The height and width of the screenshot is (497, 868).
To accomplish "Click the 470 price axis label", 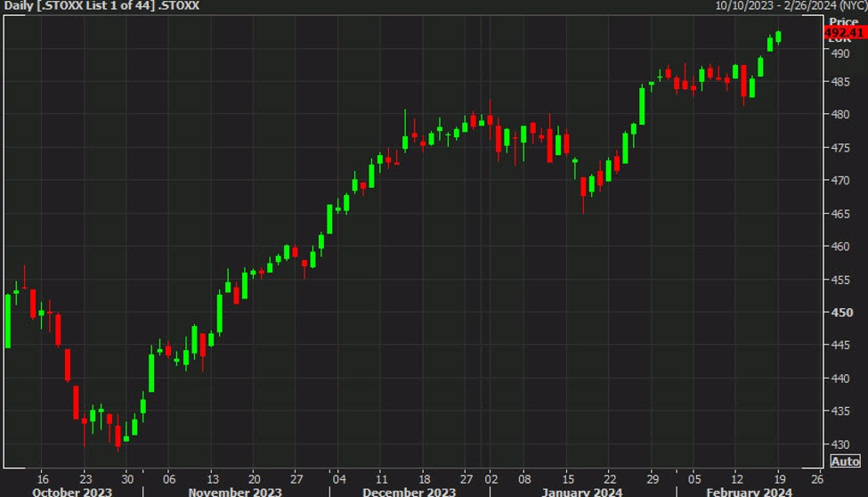I will [x=840, y=181].
